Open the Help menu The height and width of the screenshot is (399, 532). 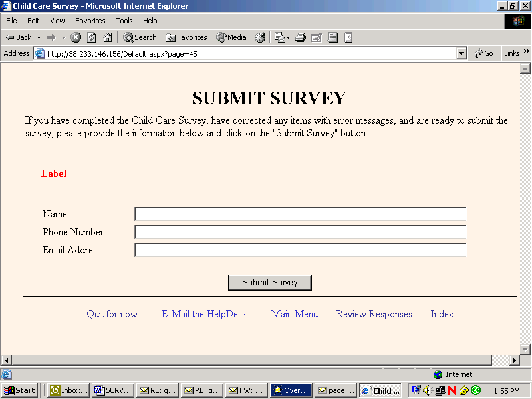pos(150,21)
